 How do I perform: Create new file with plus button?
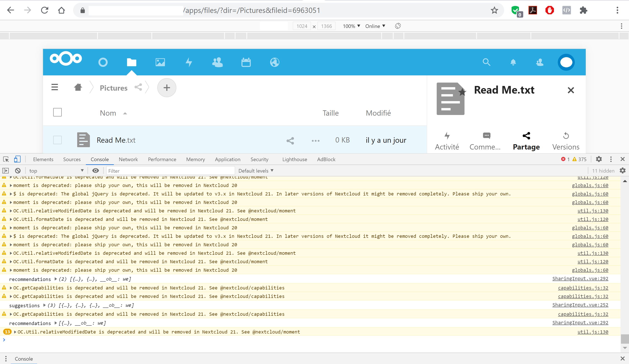click(166, 87)
